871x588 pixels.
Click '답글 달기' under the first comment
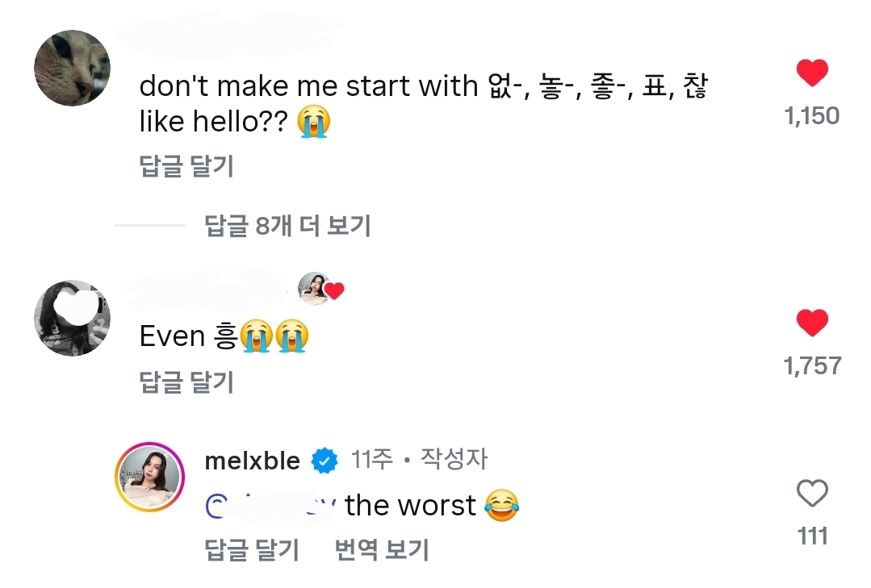pyautogui.click(x=186, y=166)
